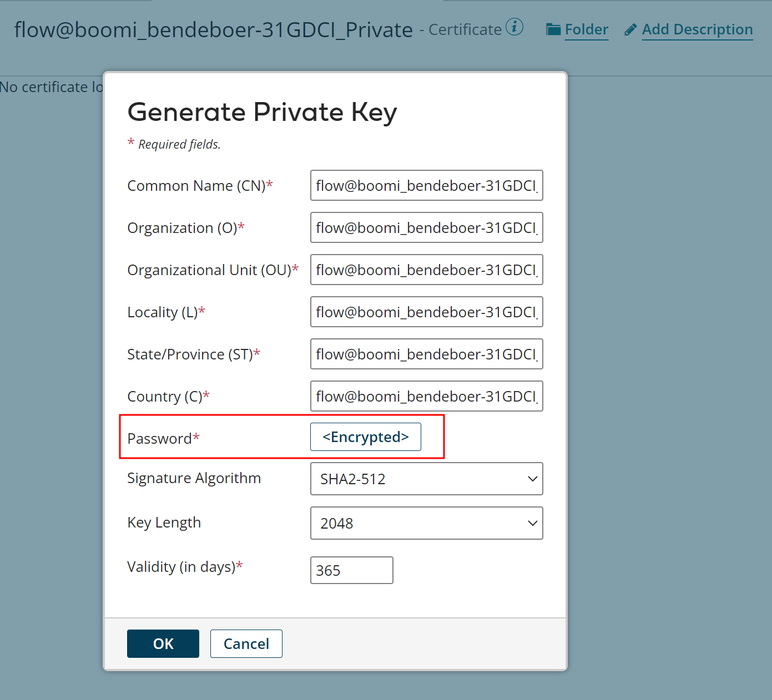Viewport: 772px width, 700px height.
Task: Open the Folder link
Action: (587, 29)
